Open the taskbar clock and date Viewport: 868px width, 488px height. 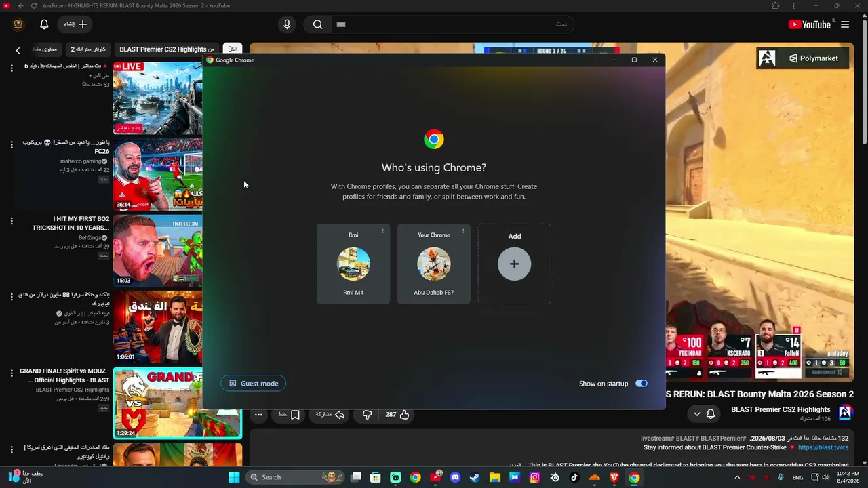[x=848, y=477]
